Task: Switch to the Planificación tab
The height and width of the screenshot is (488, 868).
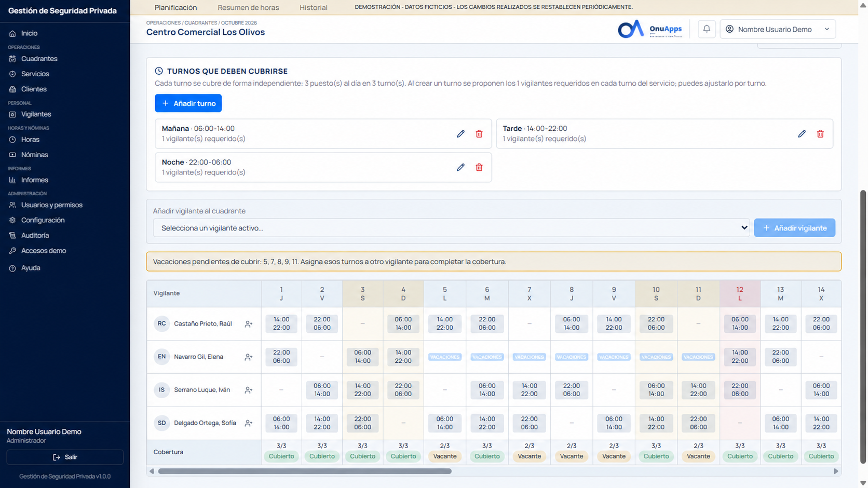Action: coord(175,7)
